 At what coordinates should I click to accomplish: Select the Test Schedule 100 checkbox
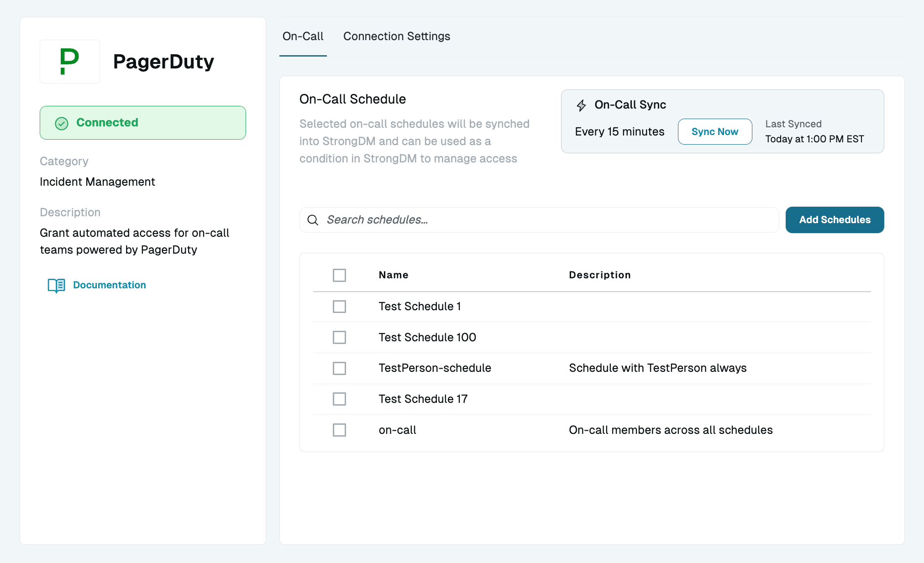[x=339, y=337]
